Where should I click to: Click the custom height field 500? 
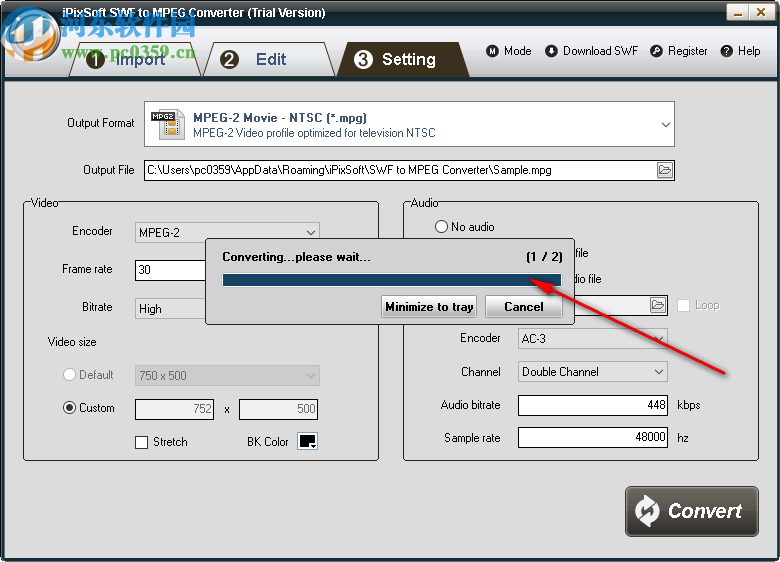click(278, 409)
